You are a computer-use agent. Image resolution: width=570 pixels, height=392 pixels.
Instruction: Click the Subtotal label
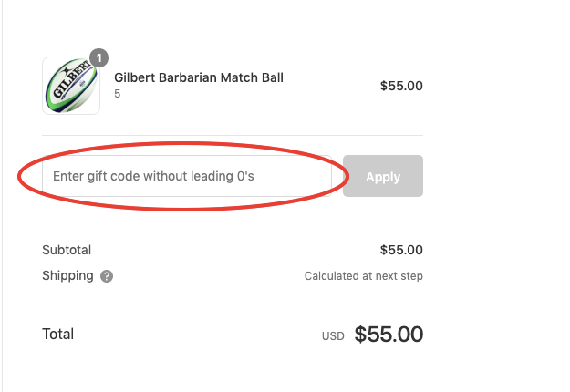[x=67, y=250]
